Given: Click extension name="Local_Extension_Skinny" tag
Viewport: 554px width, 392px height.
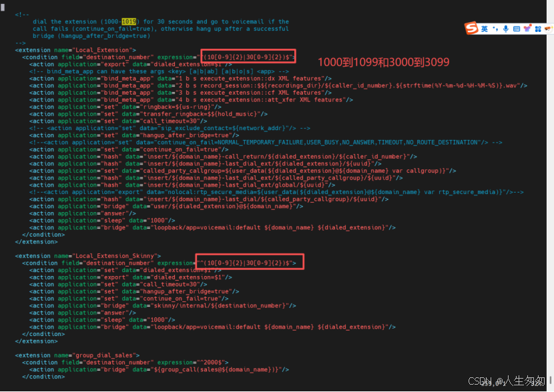Looking at the screenshot, I should point(88,256).
